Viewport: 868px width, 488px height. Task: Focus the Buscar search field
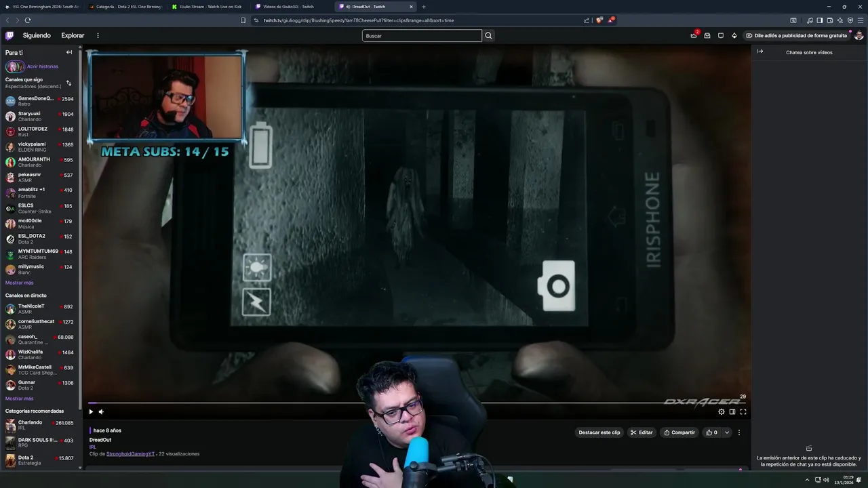point(422,35)
